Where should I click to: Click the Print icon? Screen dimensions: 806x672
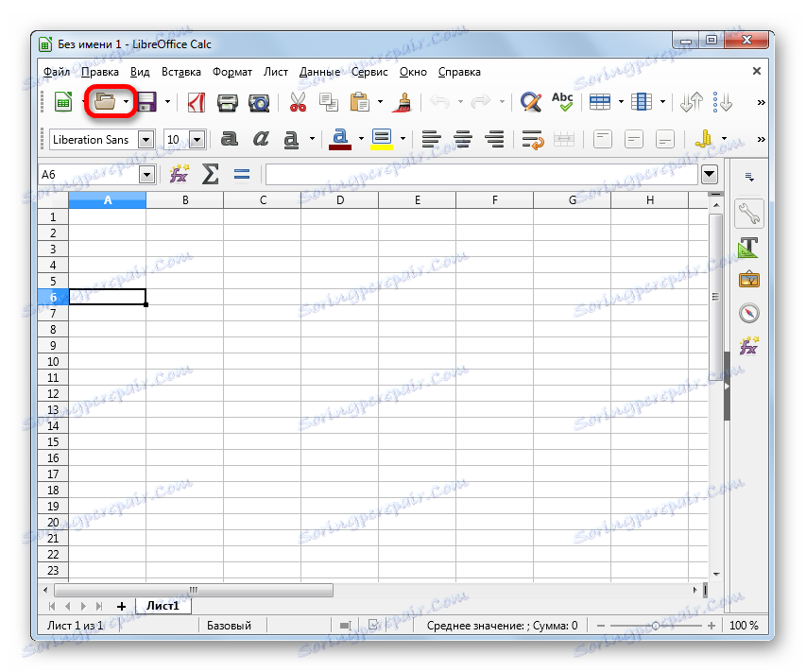(x=227, y=102)
